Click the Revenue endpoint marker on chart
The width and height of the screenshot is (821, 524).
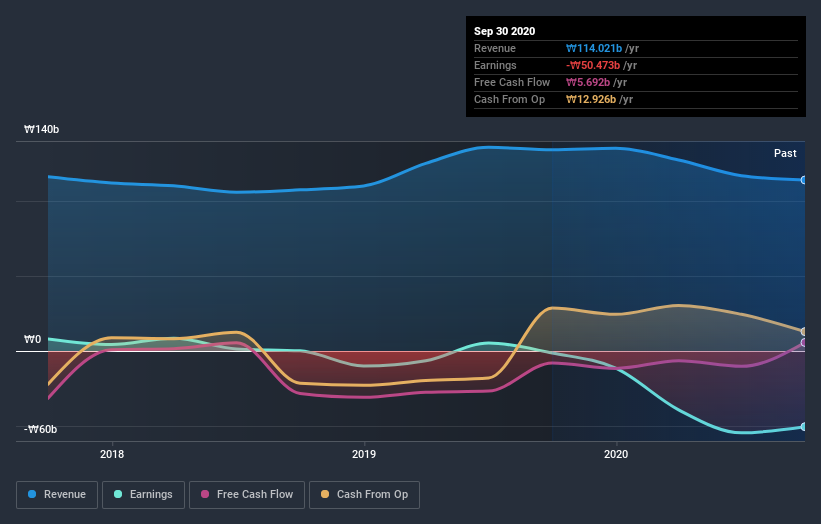coord(803,180)
